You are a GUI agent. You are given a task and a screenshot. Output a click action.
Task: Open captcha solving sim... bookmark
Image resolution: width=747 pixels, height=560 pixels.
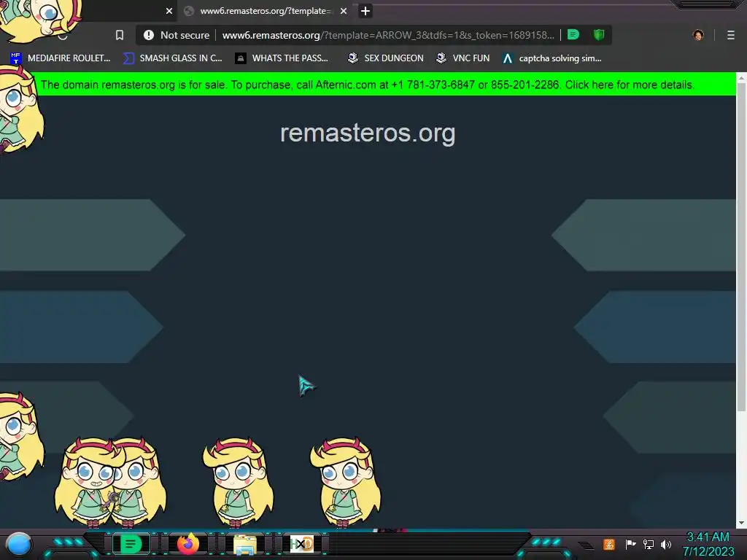point(552,58)
